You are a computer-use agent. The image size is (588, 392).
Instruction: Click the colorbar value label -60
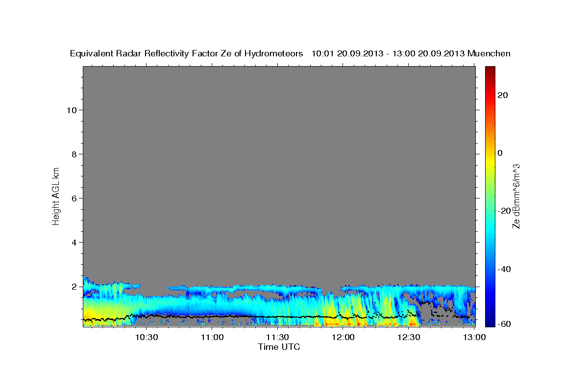coord(504,324)
